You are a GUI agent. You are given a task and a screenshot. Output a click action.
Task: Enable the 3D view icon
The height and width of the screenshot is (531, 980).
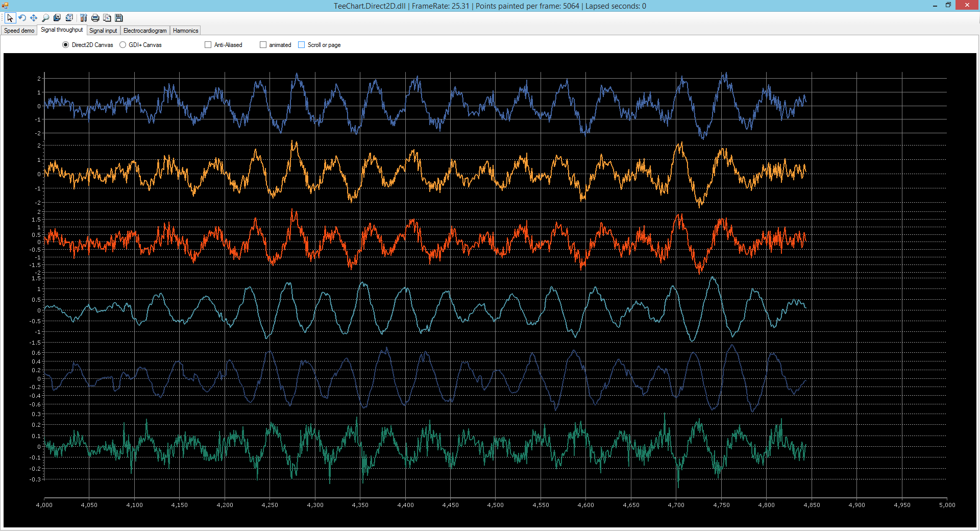pyautogui.click(x=69, y=18)
